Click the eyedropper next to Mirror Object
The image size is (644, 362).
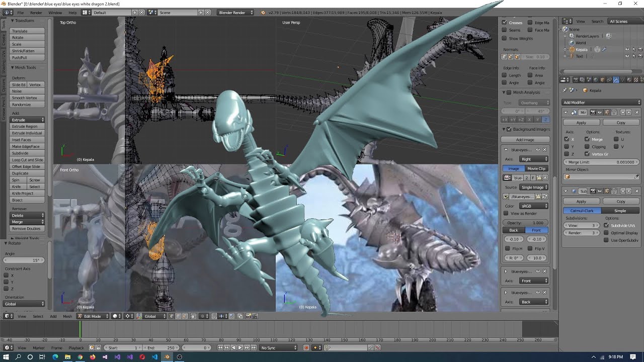(636, 177)
